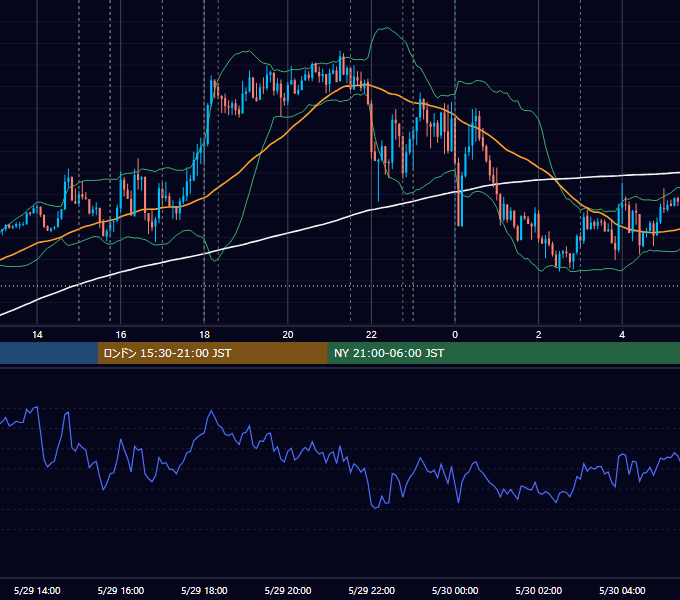The width and height of the screenshot is (680, 600).
Task: Click the 5/29 18:00 time label
Action: [x=204, y=590]
